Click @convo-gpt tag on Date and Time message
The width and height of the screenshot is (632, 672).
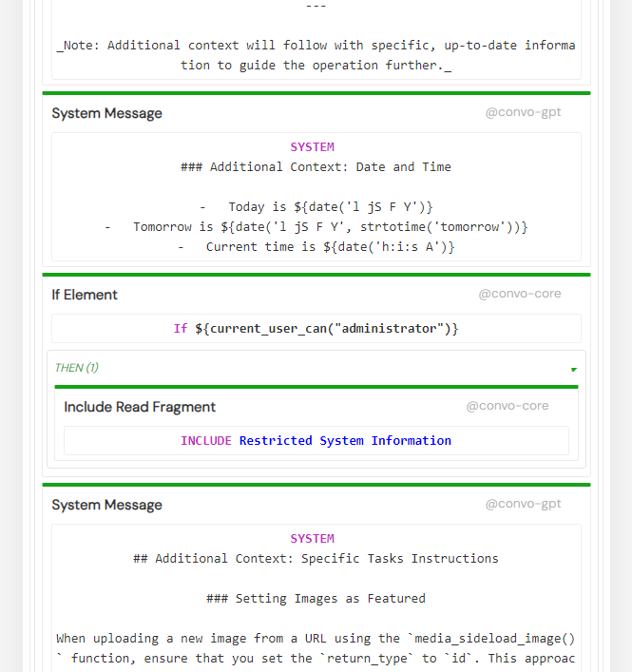point(523,112)
